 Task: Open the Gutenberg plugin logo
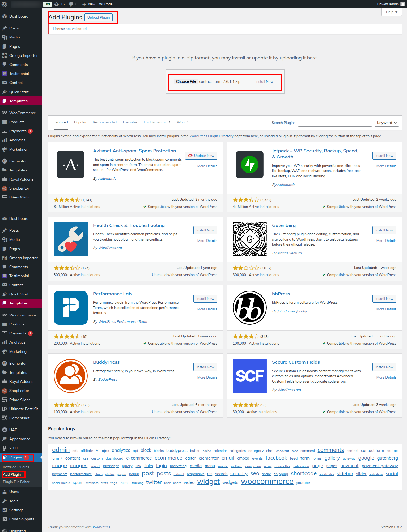[x=249, y=239]
